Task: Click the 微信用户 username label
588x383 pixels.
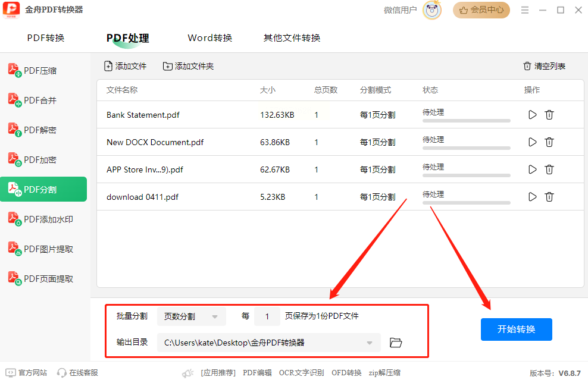Action: 400,10
